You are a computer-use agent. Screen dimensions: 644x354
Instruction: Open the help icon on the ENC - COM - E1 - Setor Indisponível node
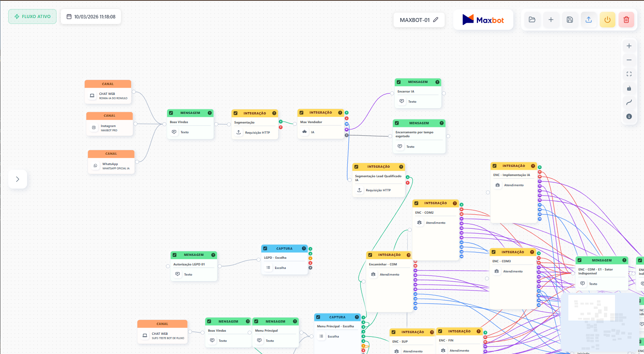[624, 260]
